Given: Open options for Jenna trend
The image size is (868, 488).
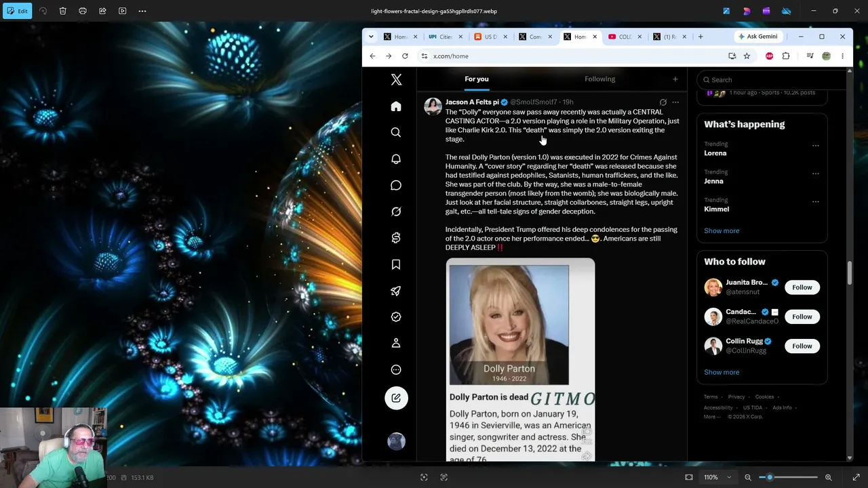Looking at the screenshot, I should point(816,173).
